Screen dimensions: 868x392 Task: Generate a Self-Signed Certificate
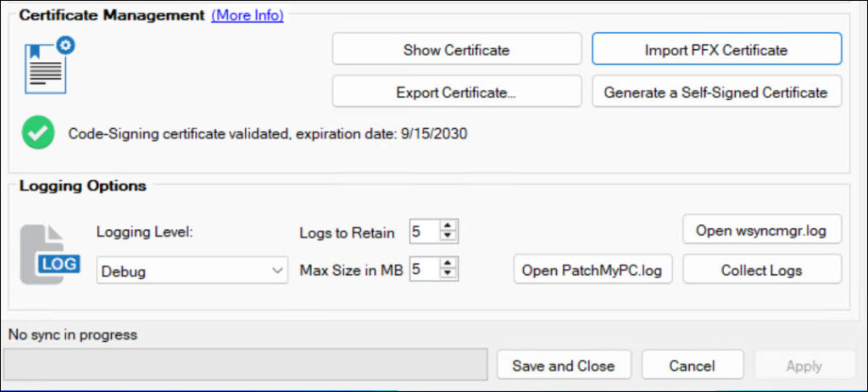pyautogui.click(x=715, y=92)
